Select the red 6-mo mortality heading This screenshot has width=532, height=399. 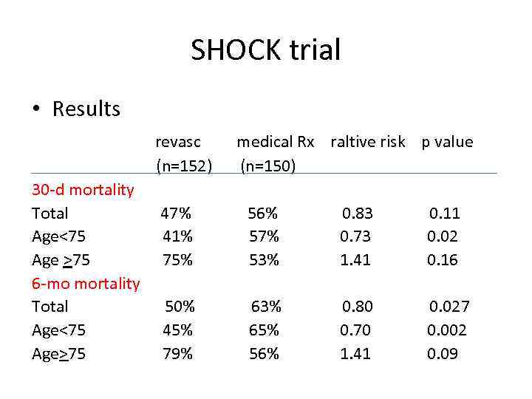click(x=86, y=284)
